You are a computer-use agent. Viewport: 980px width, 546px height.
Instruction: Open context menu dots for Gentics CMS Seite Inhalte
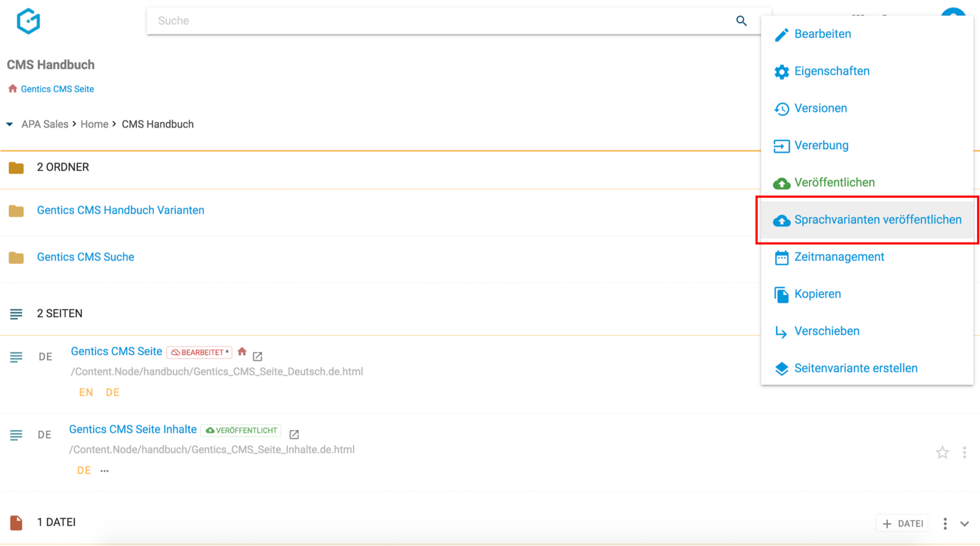click(x=964, y=452)
